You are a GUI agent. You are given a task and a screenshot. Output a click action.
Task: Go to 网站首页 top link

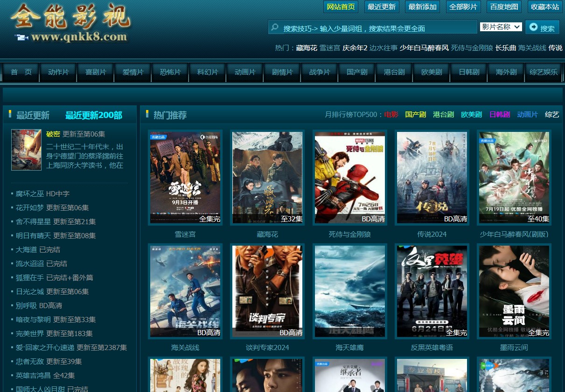pyautogui.click(x=341, y=7)
